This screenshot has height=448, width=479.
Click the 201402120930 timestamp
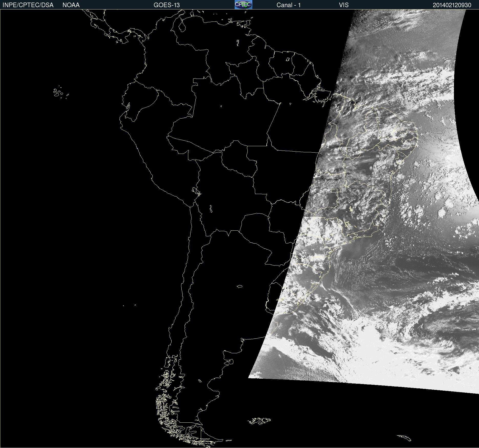(x=452, y=5)
